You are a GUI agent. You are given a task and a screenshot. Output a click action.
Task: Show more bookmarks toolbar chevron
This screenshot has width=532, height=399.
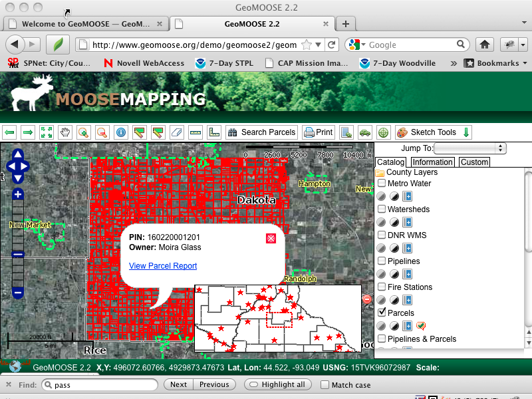pyautogui.click(x=454, y=63)
